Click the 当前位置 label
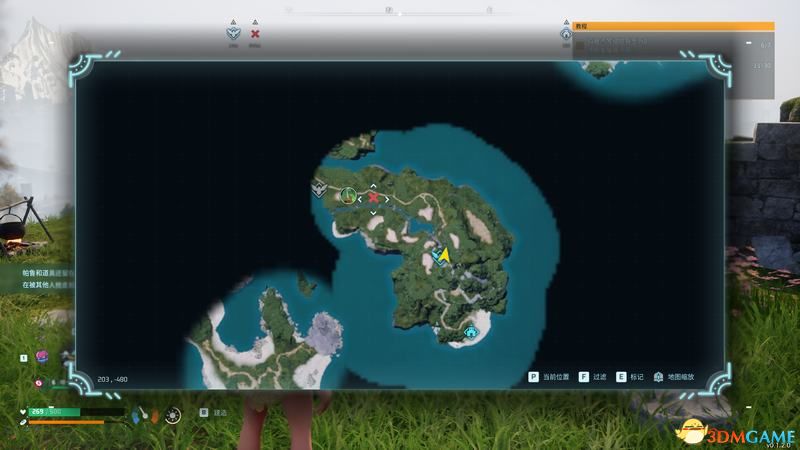This screenshot has width=800, height=450. click(x=556, y=377)
